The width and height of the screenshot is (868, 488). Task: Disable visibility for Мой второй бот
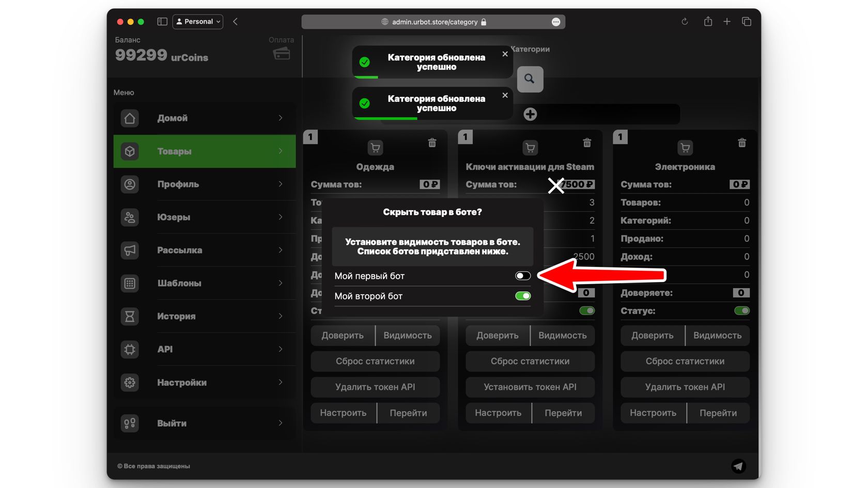coord(522,296)
